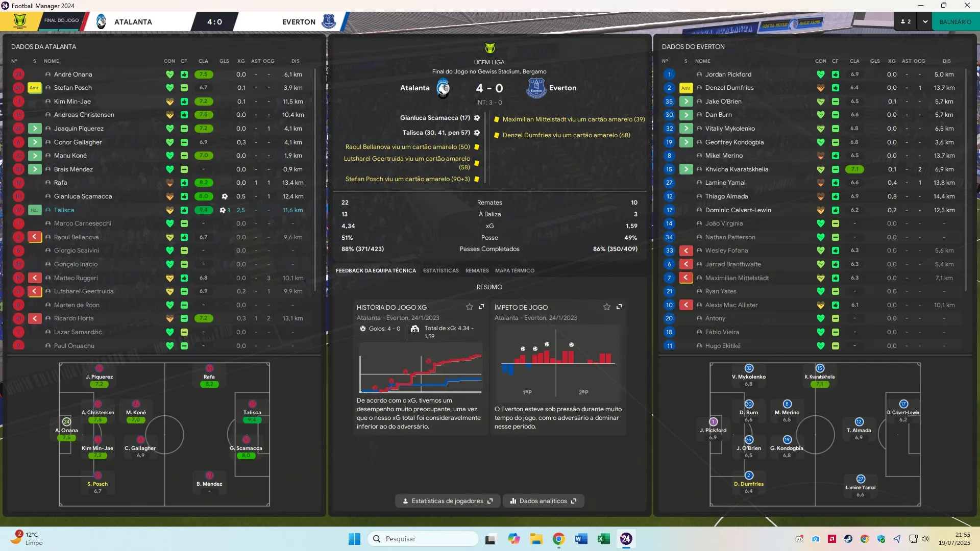Sort Everton table by XG column

pyautogui.click(x=892, y=61)
